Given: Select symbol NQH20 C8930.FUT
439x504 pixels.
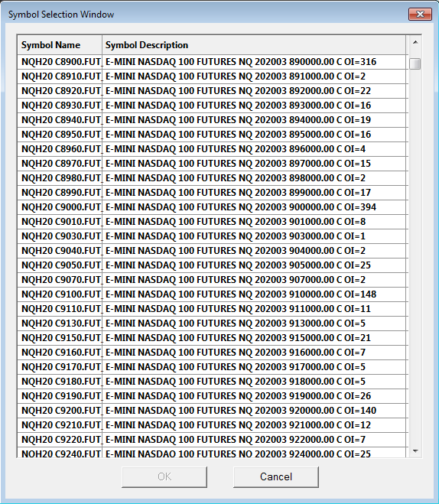Looking at the screenshot, I should 60,105.
